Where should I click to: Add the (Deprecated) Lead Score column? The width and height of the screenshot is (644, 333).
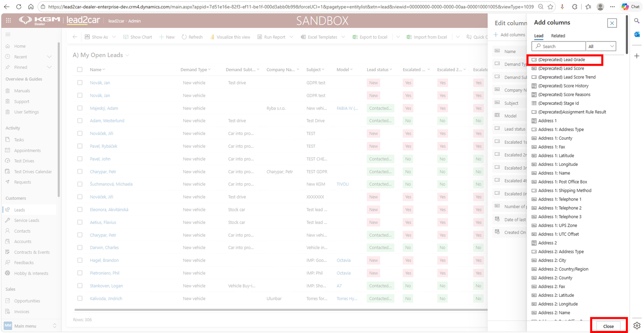click(x=561, y=68)
